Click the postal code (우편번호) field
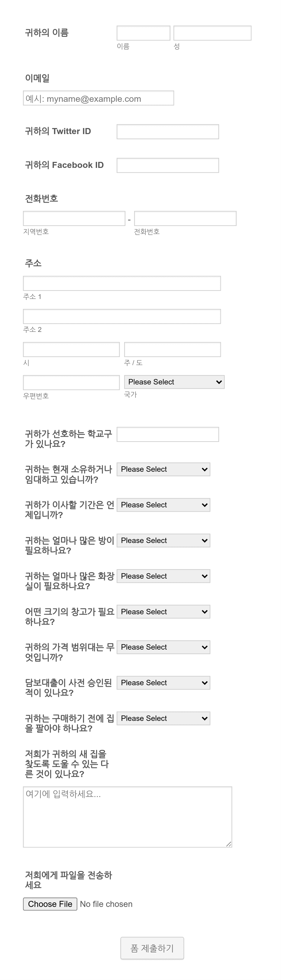This screenshot has width=281, height=980. coord(71,383)
